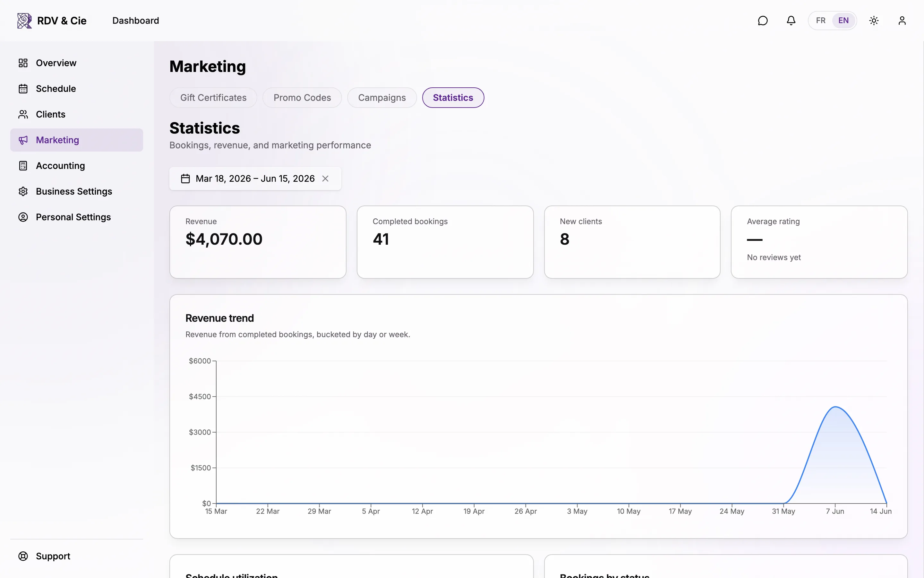Open the Schedule page label
The height and width of the screenshot is (578, 924).
(56, 89)
